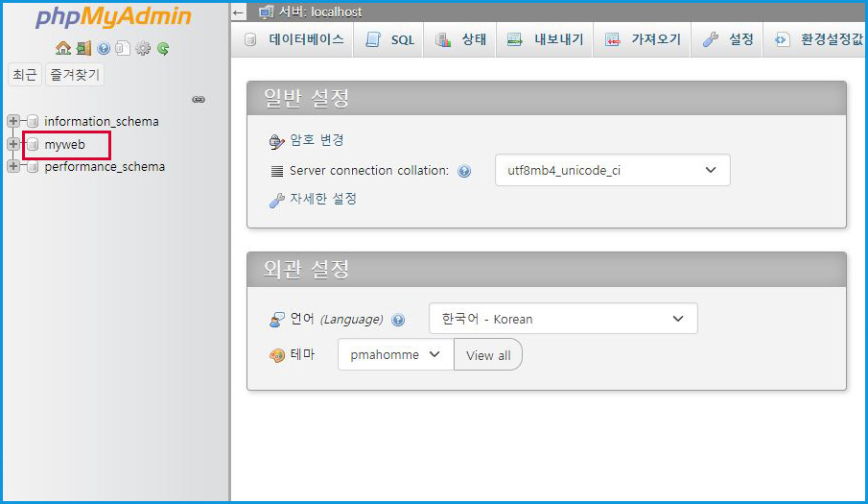Open the pmahomme theme dropdown
The height and width of the screenshot is (504, 868).
pos(395,354)
